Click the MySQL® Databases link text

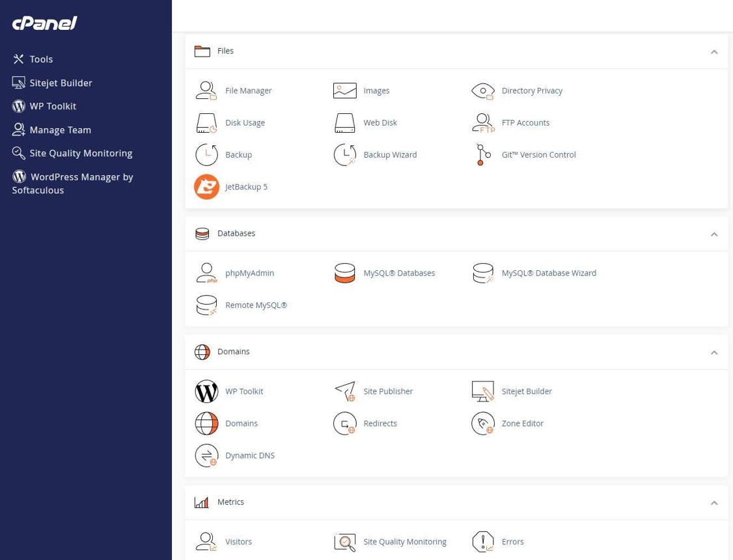[x=399, y=273]
